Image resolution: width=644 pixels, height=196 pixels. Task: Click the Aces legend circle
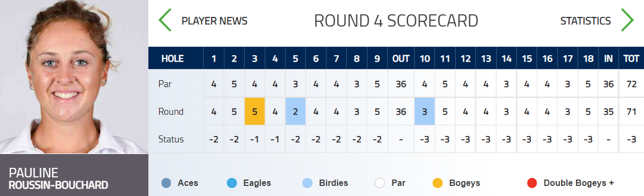tap(166, 183)
